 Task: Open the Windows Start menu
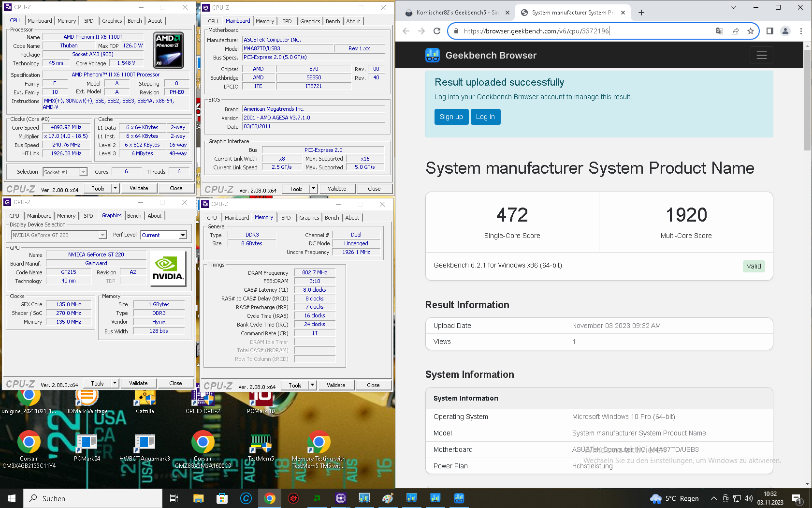coord(12,498)
